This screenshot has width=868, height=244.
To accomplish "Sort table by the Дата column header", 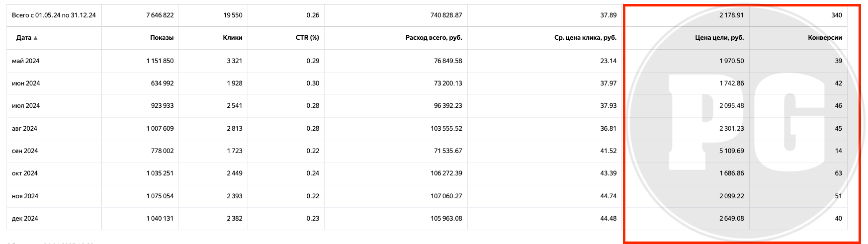I will [x=24, y=38].
